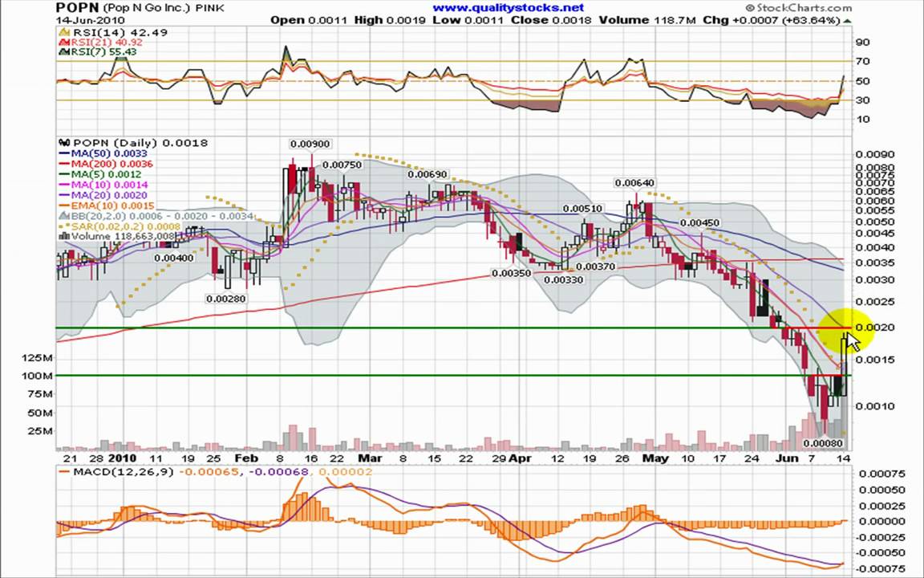
Task: Click the May month label on date axis
Action: point(655,458)
